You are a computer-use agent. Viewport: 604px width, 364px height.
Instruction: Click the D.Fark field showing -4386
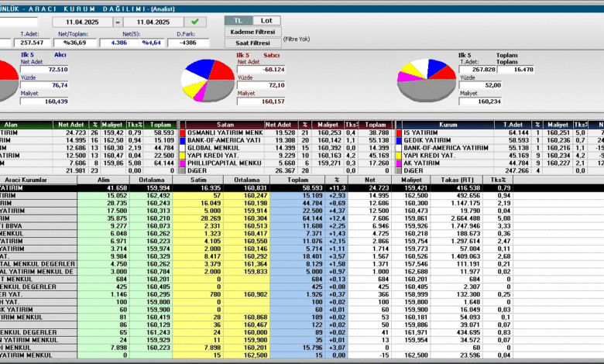click(188, 43)
